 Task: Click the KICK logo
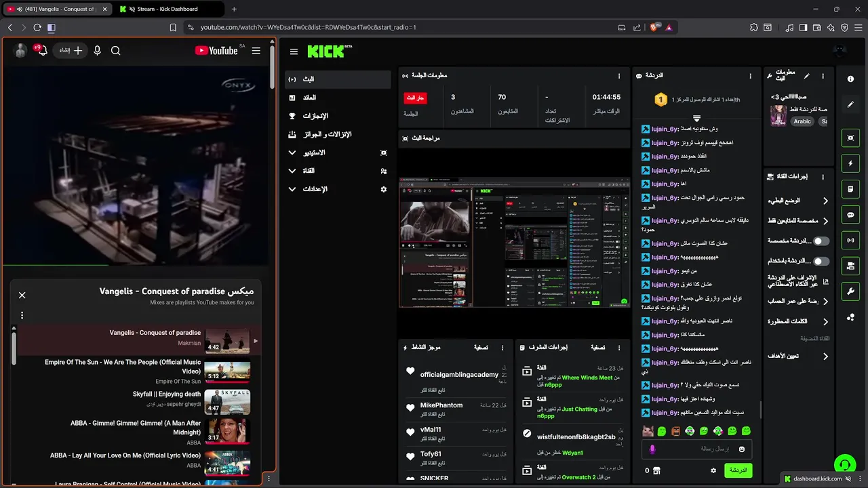[330, 52]
